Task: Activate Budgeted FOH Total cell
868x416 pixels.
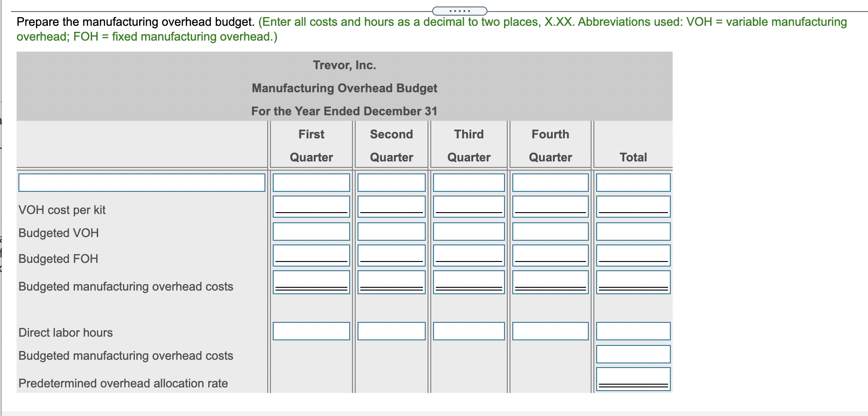Action: pyautogui.click(x=633, y=256)
